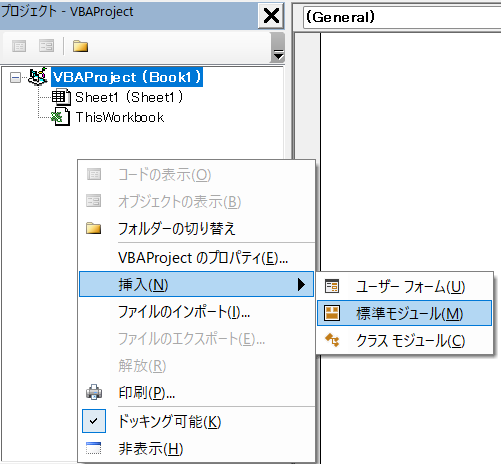Close the プロジェクト - VBAProject pane
This screenshot has height=464, width=501.
[271, 16]
